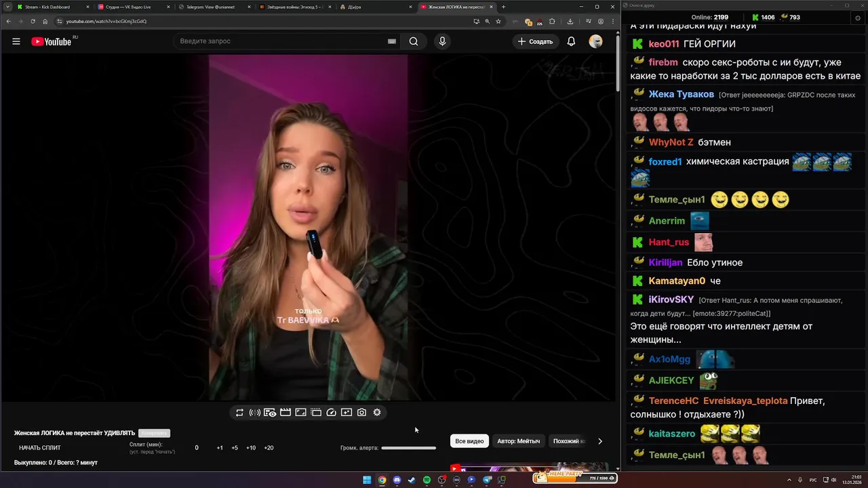The image size is (868, 488).
Task: Adjust the Громк. алерта volume slider
Action: (x=408, y=448)
